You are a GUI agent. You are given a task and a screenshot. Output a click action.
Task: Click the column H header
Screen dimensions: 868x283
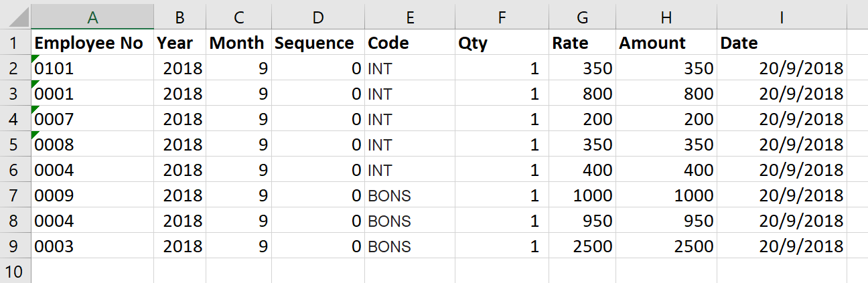(666, 18)
